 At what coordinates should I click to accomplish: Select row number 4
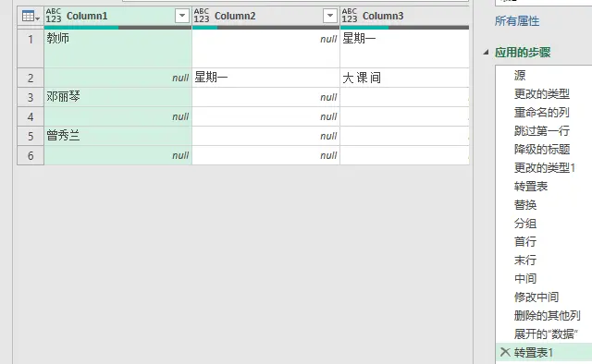(31, 116)
